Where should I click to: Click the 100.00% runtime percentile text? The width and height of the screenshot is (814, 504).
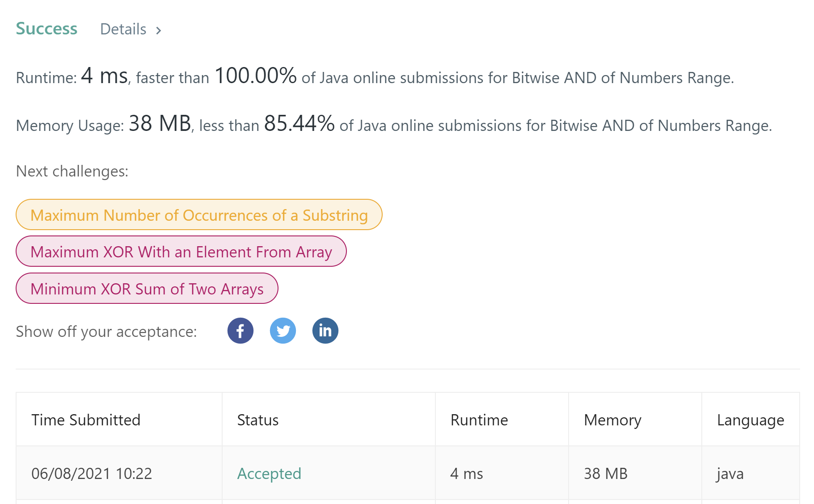256,76
